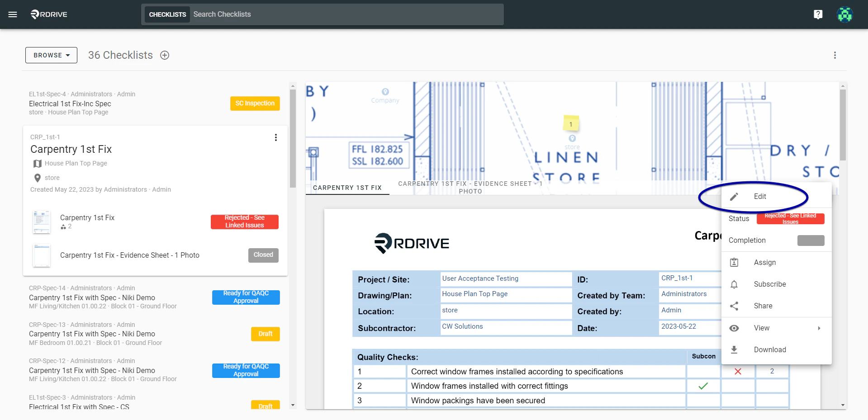The width and height of the screenshot is (868, 420).
Task: Click the Company pin on the plan
Action: 385,92
